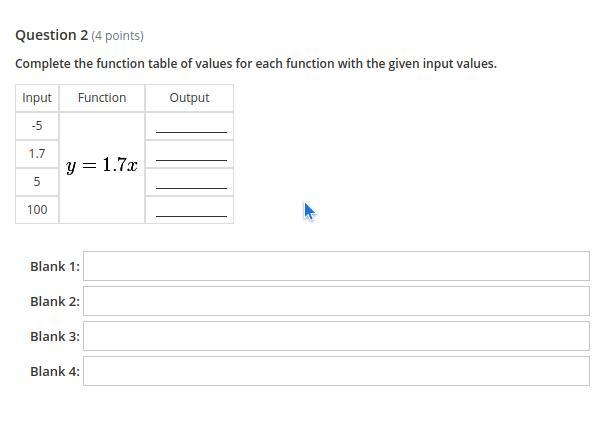The image size is (610, 421).
Task: Select the input cell showing 5
Action: coord(37,182)
